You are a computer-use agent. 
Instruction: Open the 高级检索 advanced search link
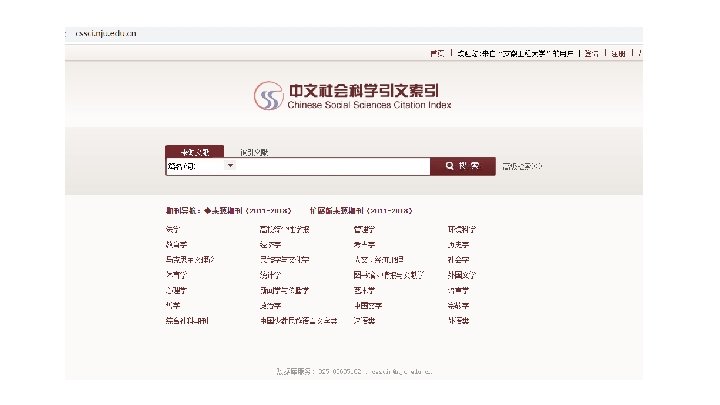[x=522, y=166]
